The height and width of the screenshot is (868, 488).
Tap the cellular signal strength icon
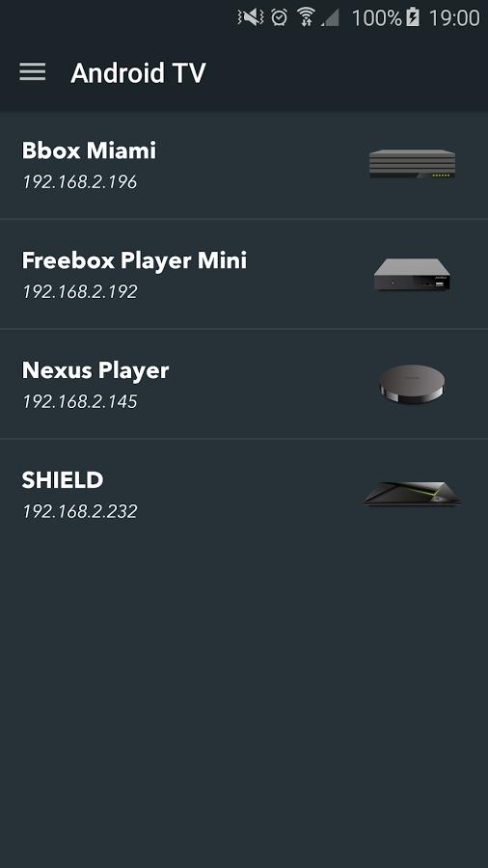click(x=330, y=17)
